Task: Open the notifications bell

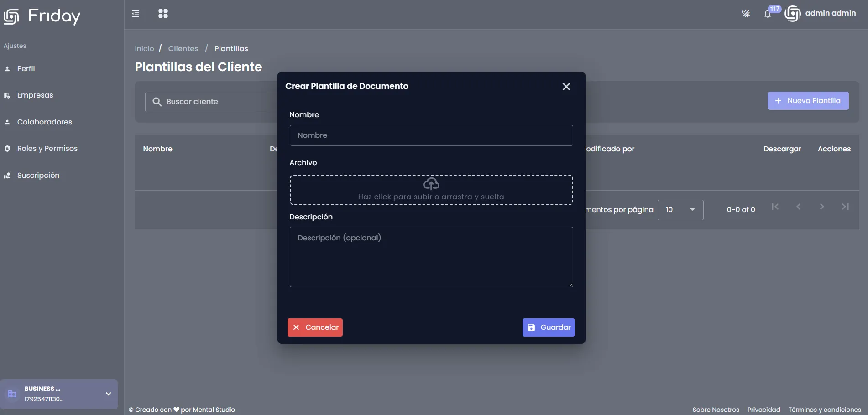Action: 768,14
